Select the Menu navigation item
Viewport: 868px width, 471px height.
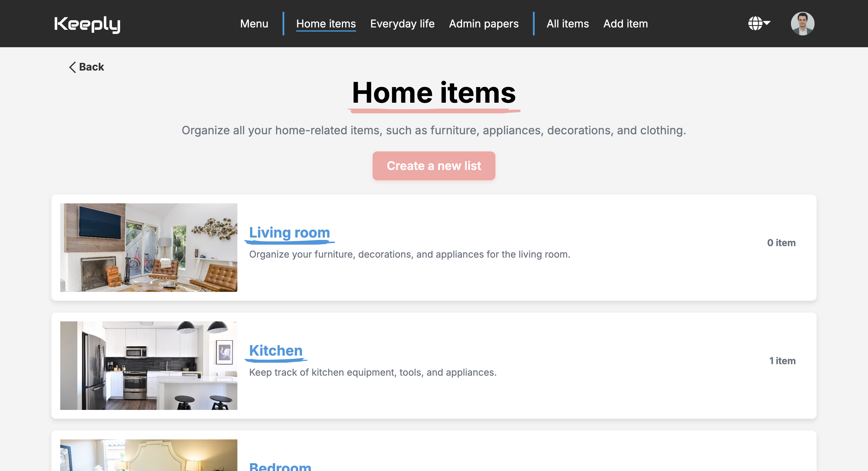254,24
